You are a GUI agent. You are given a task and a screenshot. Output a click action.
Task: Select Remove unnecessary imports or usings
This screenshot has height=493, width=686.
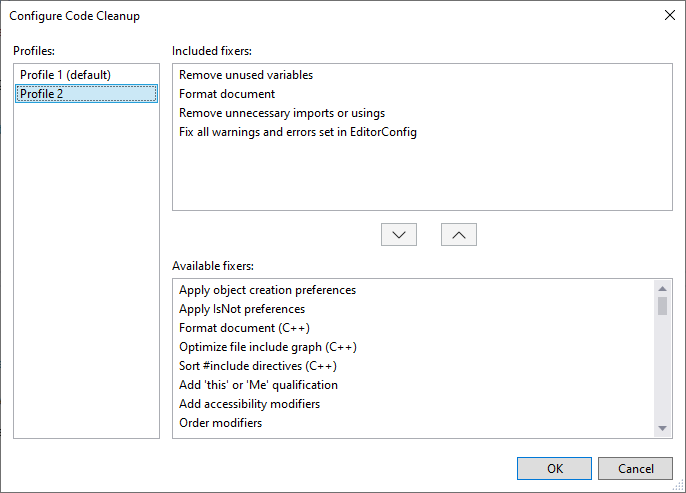[282, 113]
